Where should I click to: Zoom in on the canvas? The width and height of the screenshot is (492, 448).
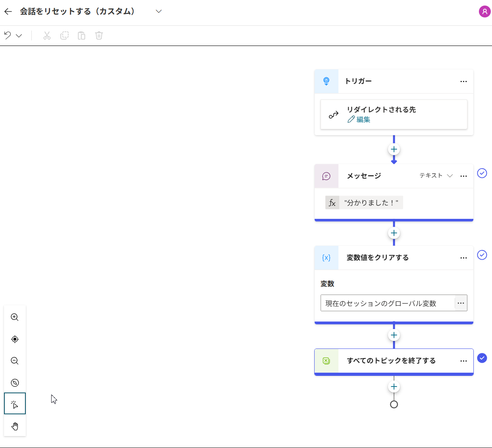(x=15, y=317)
